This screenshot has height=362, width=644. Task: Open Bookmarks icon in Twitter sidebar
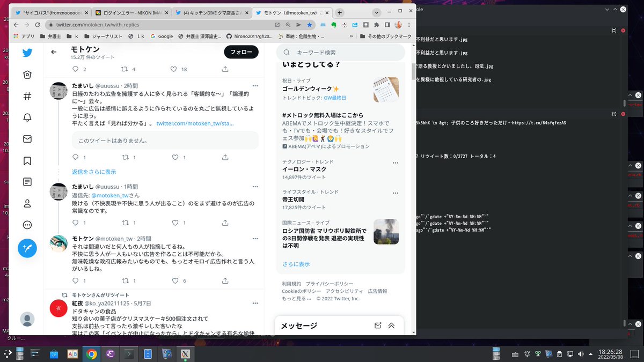27,160
